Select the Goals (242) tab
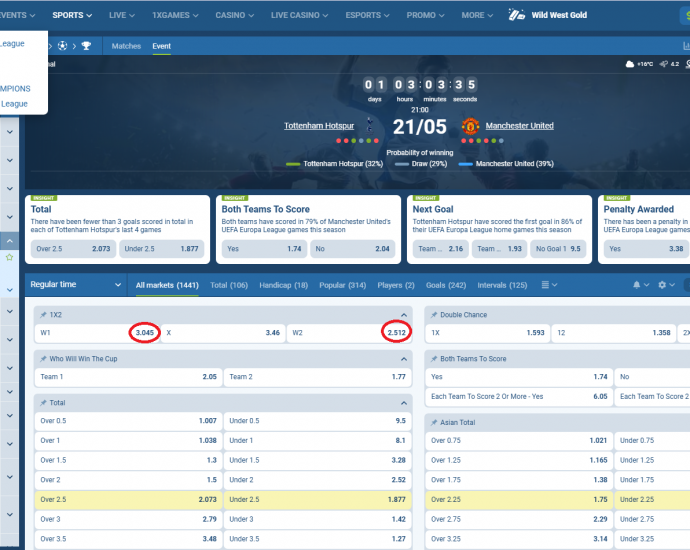Screen dimensions: 690x550 pyautogui.click(x=446, y=285)
